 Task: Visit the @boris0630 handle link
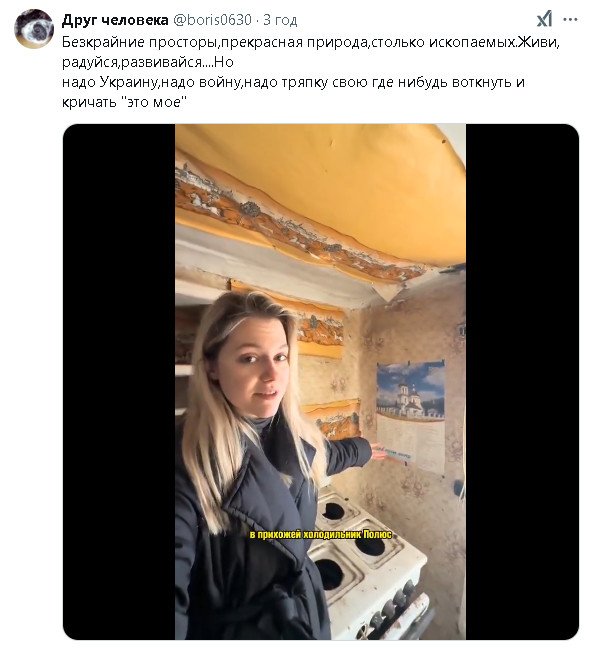[212, 20]
